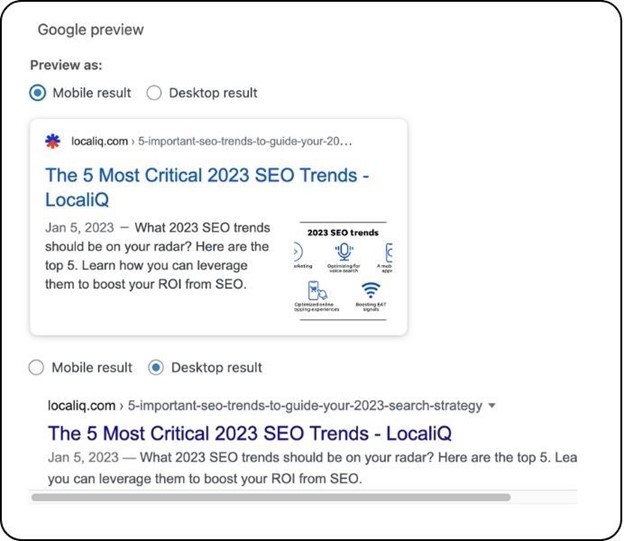Viewport: 624px width, 541px height.
Task: Click the cut-off mobile phone icon at thumbnail edge
Action: 388,252
